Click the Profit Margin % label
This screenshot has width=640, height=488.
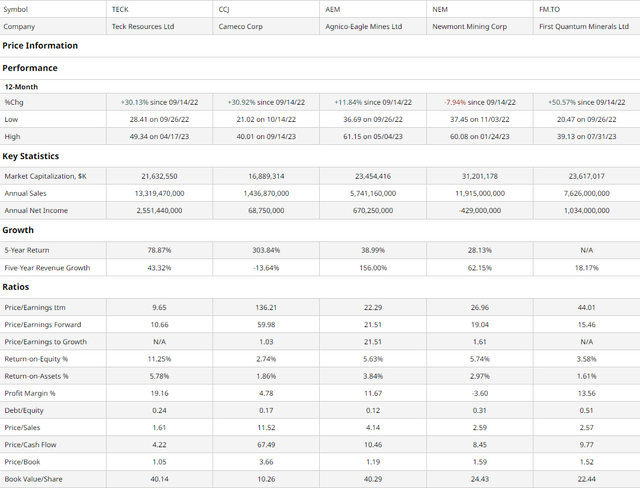coord(30,393)
